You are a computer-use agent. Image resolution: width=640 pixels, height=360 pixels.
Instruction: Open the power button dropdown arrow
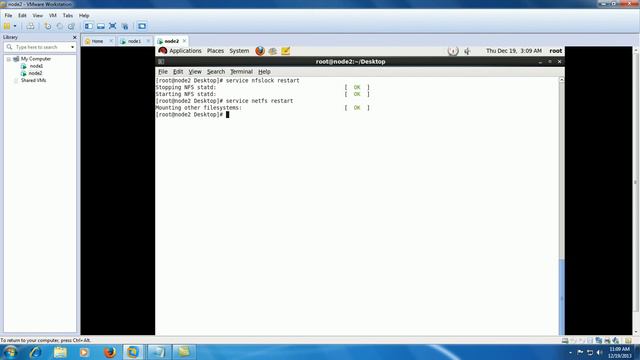click(x=15, y=26)
